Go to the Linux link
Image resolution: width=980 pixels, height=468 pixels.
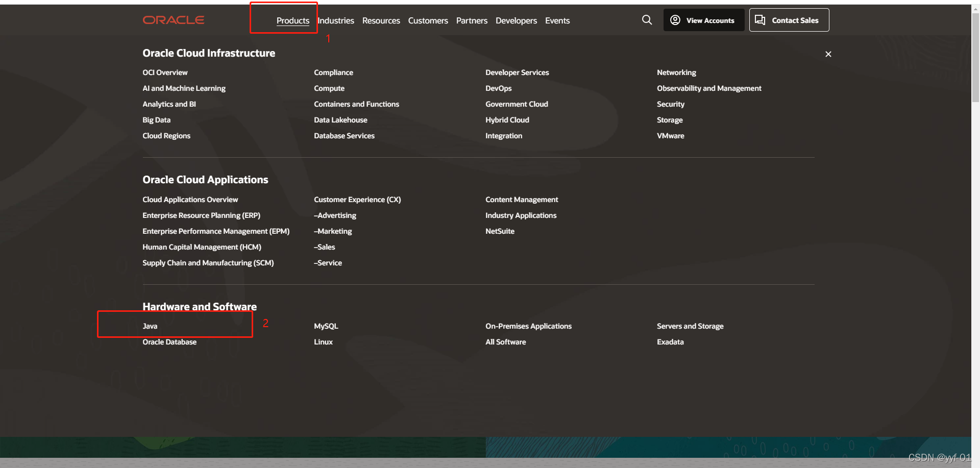pyautogui.click(x=323, y=342)
